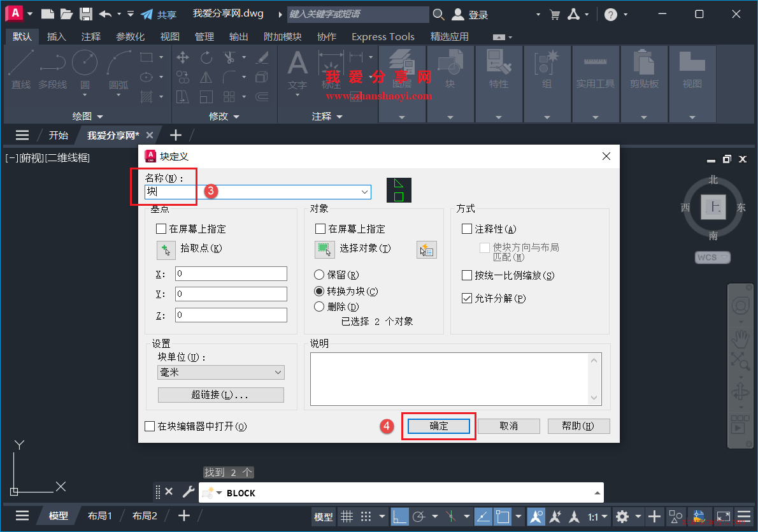Image resolution: width=758 pixels, height=532 pixels.
Task: Click the help question mark icon
Action: [611, 15]
